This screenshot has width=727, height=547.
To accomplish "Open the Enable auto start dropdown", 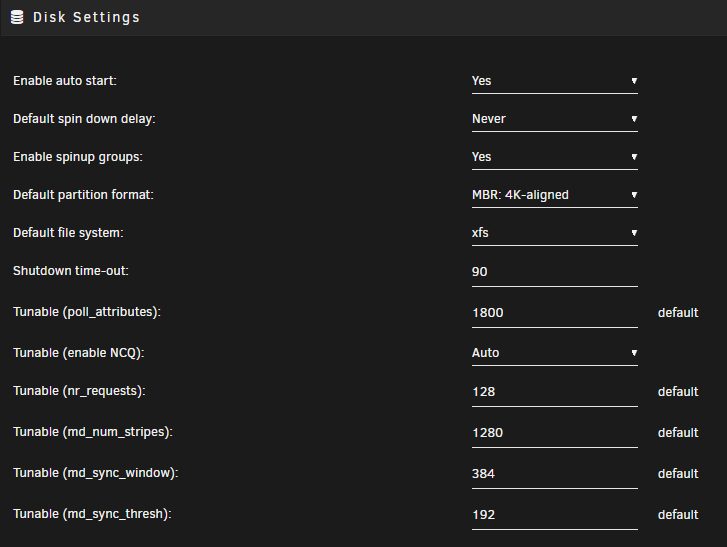I will tap(555, 82).
